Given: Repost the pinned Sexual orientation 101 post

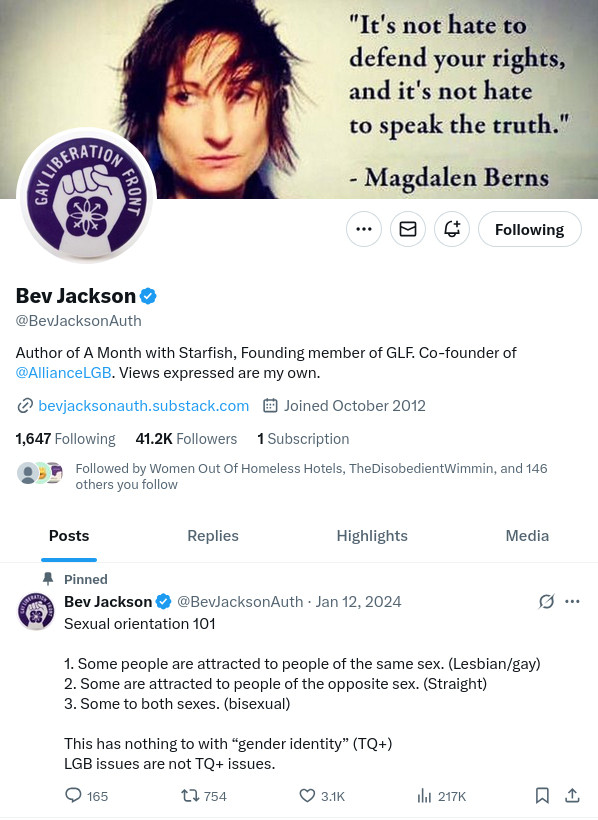Looking at the screenshot, I should (204, 796).
